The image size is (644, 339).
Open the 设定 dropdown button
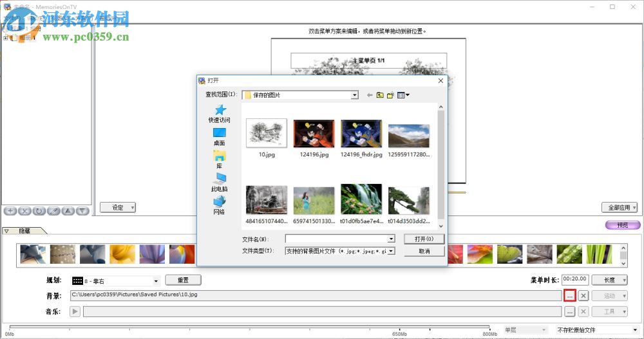coord(118,208)
